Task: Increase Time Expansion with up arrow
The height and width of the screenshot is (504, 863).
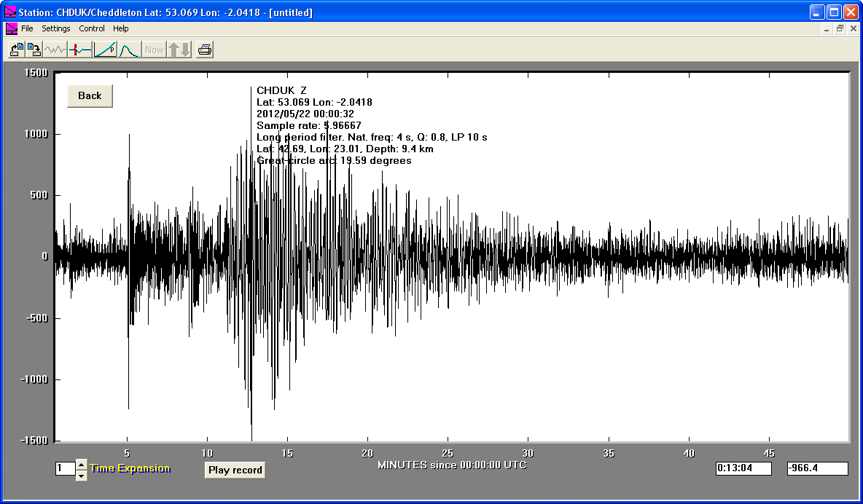Action: 82,465
